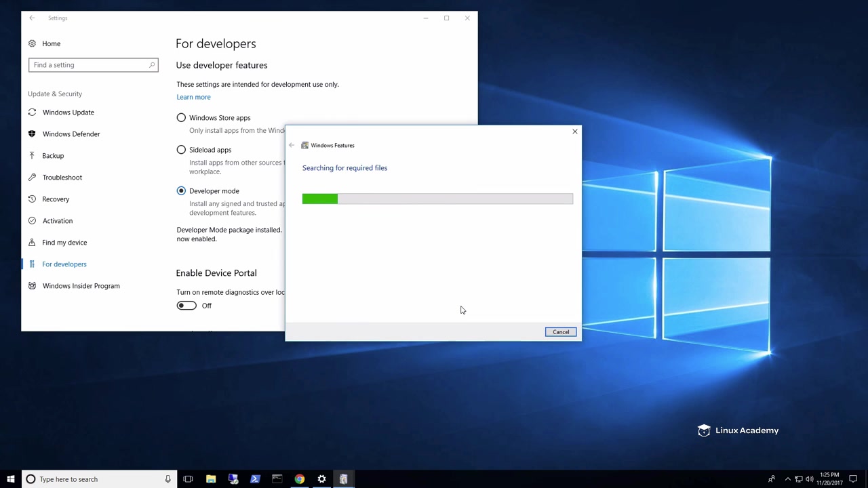Viewport: 868px width, 488px height.
Task: Cancel the Windows Features search
Action: pos(560,332)
